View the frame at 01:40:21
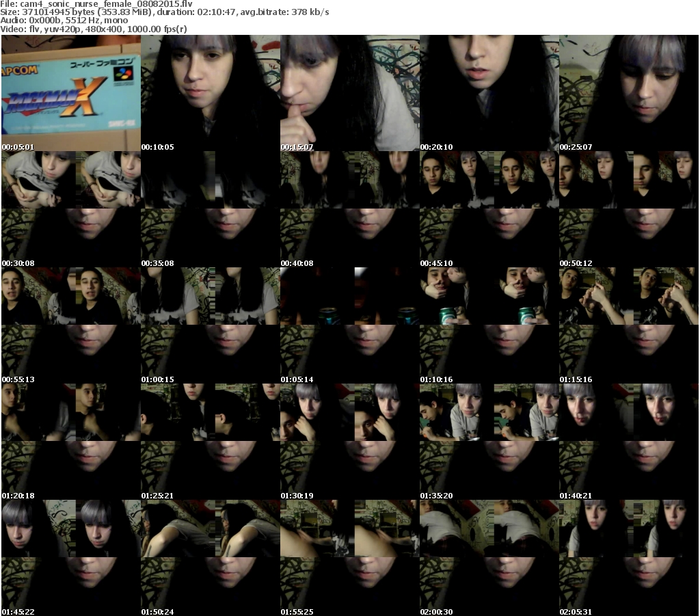This screenshot has width=700, height=616. pos(629,442)
